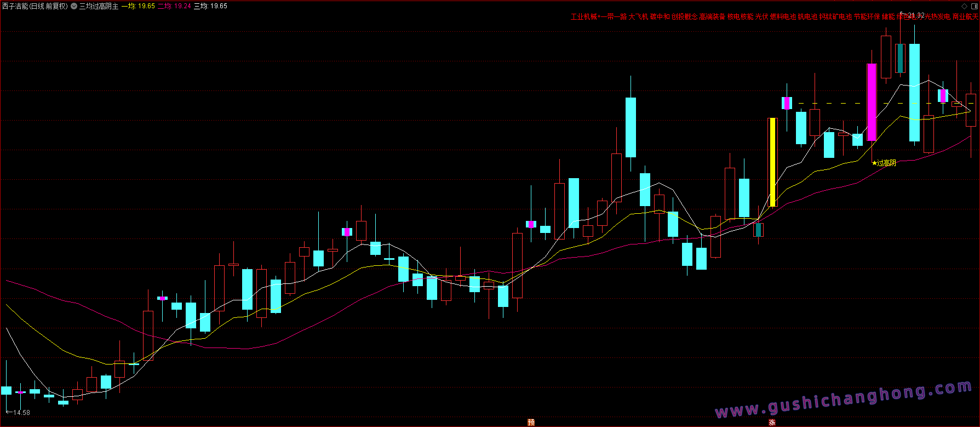This screenshot has height=427, width=980.
Task: Open the 燃料电池 concept tag
Action: 782,17
